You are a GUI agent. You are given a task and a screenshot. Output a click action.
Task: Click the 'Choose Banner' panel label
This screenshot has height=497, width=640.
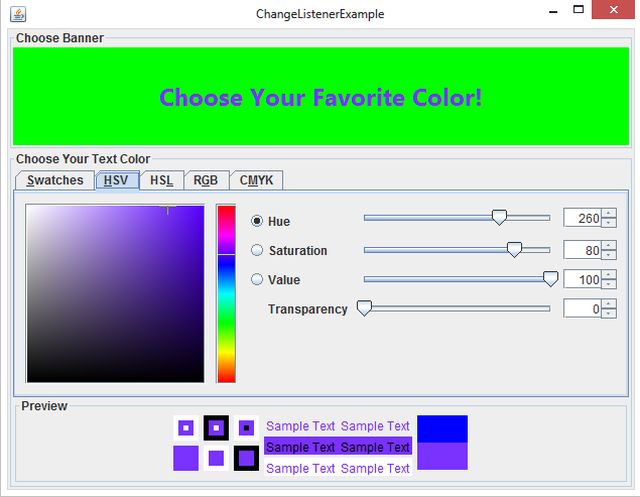coord(60,38)
